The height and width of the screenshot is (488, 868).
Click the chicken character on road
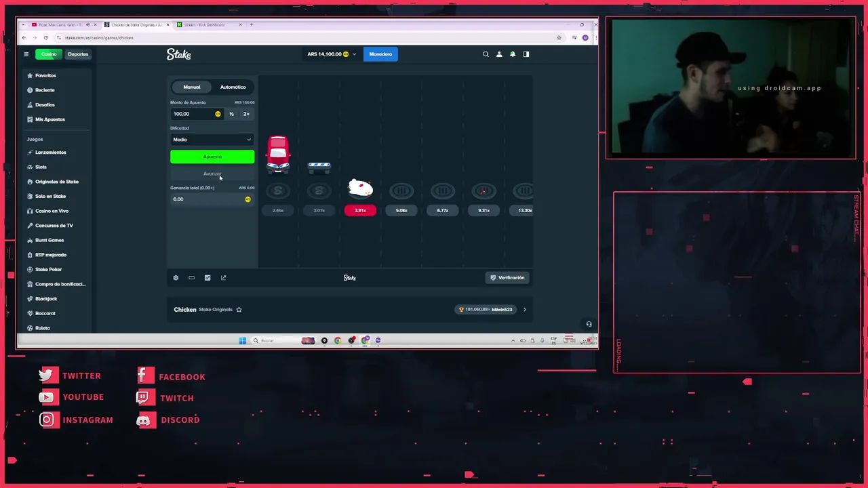[x=360, y=188]
